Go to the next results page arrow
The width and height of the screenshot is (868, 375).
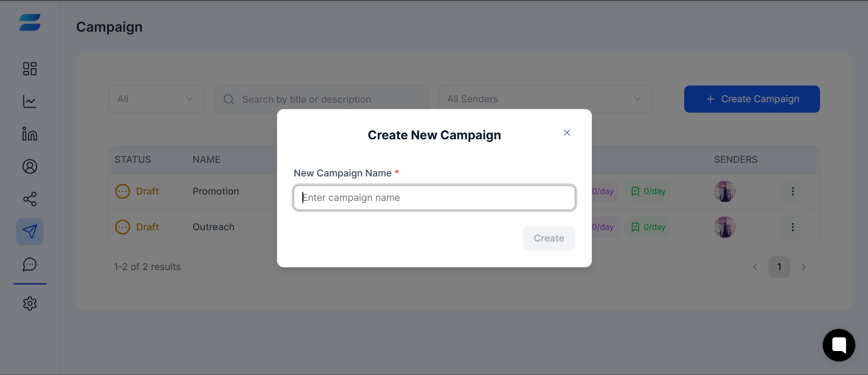[x=804, y=267]
